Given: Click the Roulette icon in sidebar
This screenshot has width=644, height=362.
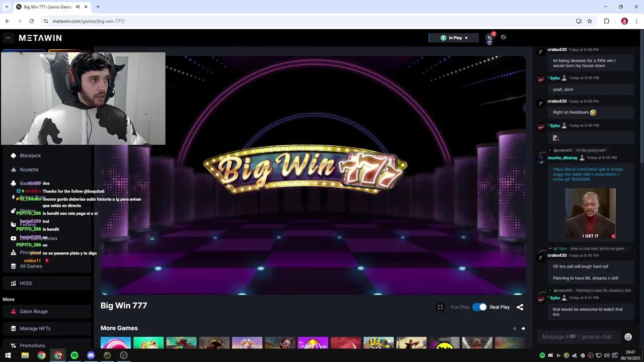Looking at the screenshot, I should (14, 170).
